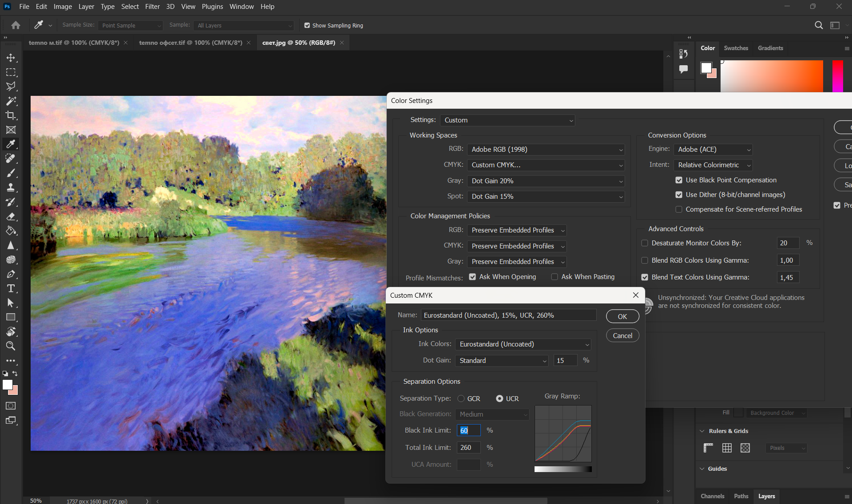Open the Layer menu

(86, 7)
